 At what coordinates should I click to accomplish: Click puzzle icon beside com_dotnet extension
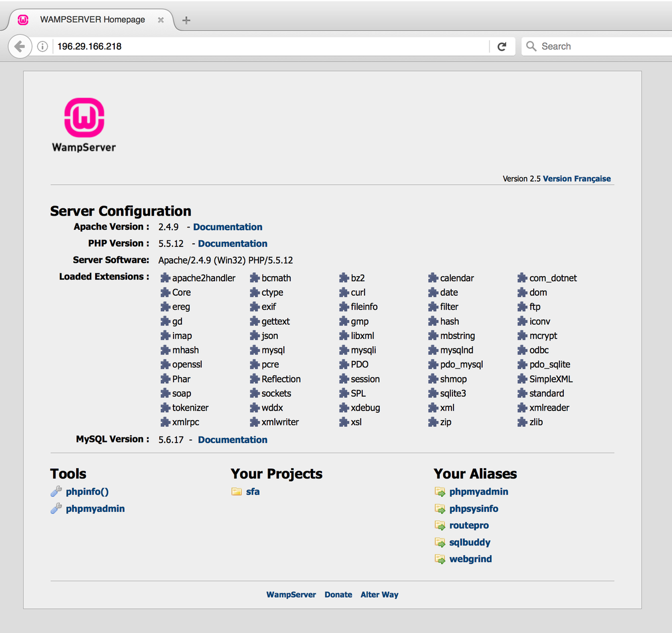click(522, 278)
